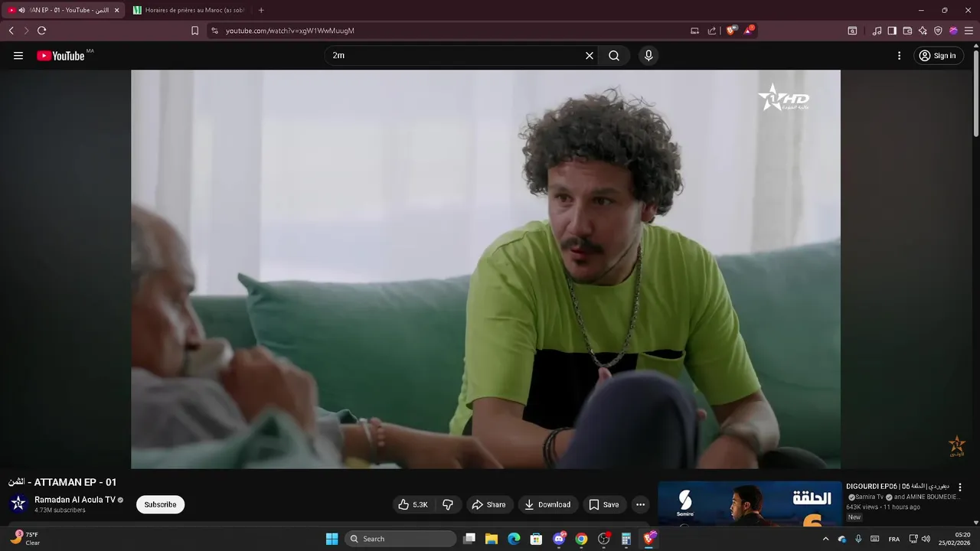Close the ATTAMAN YouTube tab
Image resolution: width=980 pixels, height=551 pixels.
(x=116, y=10)
